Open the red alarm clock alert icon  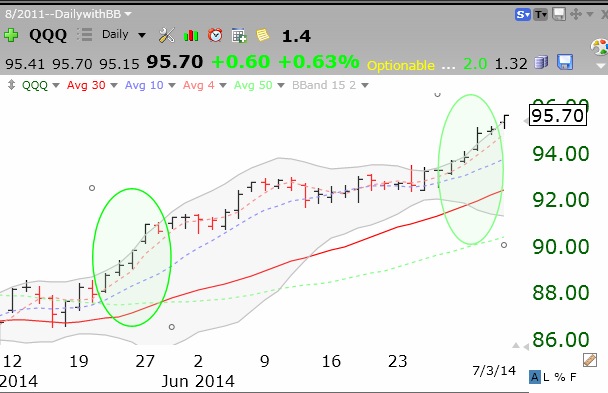(x=215, y=35)
